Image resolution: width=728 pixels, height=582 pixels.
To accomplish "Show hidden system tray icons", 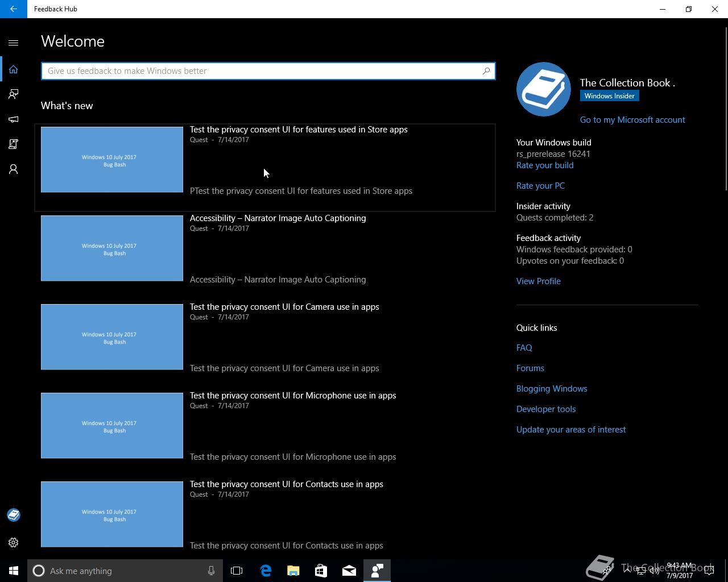I will 627,571.
